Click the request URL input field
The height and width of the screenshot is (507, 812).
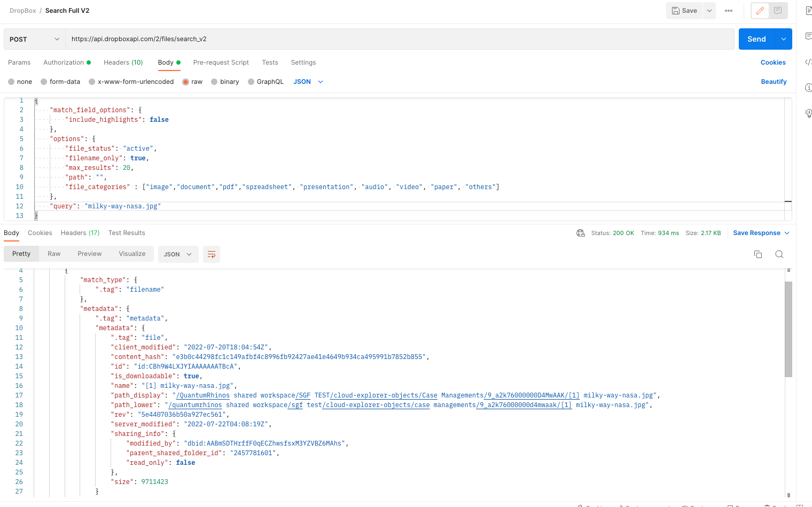[x=400, y=39]
